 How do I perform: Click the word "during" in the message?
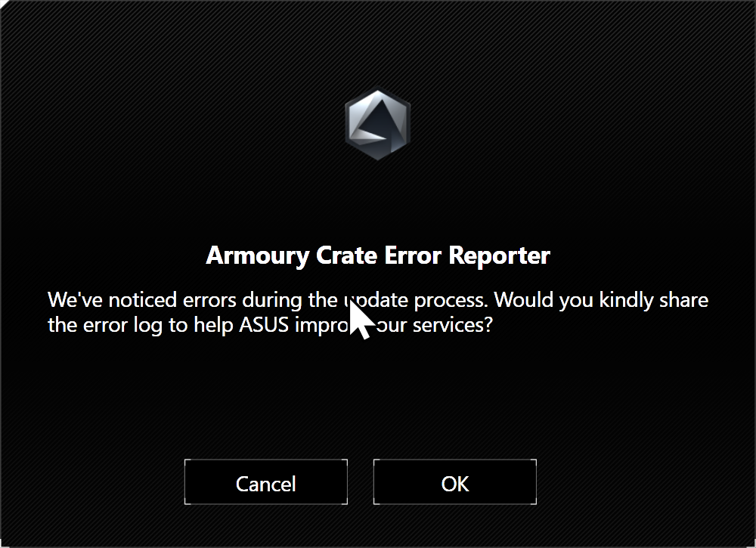pyautogui.click(x=272, y=300)
